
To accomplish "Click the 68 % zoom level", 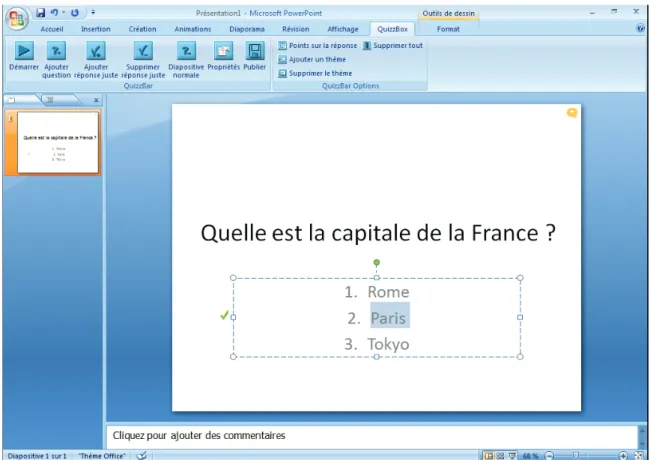I will [530, 456].
